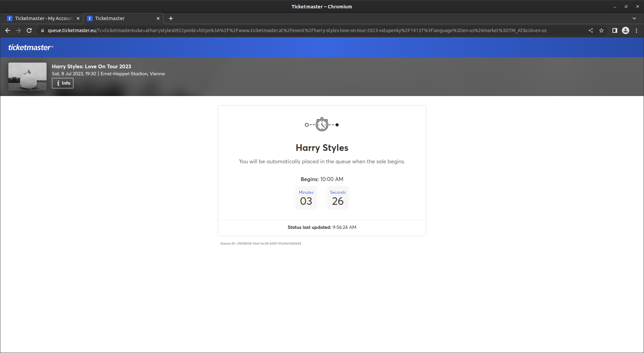This screenshot has width=644, height=353.
Task: Bookmark this page with the star icon
Action: (601, 30)
